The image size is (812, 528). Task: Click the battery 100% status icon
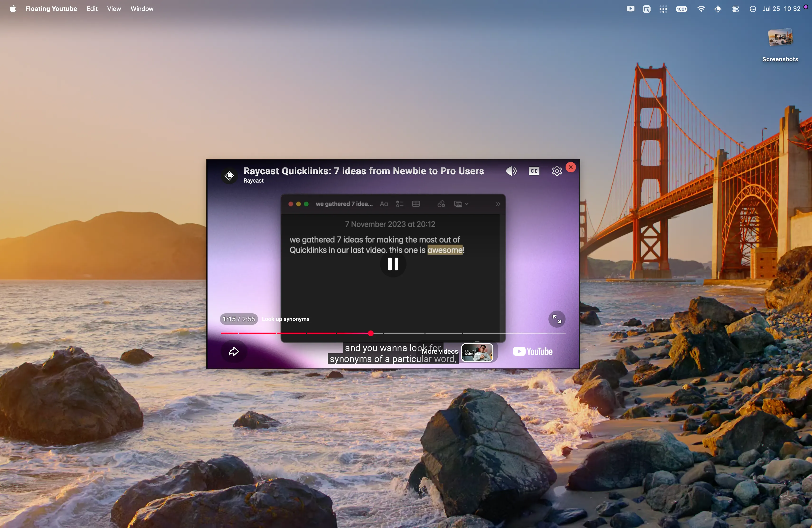[x=682, y=9]
